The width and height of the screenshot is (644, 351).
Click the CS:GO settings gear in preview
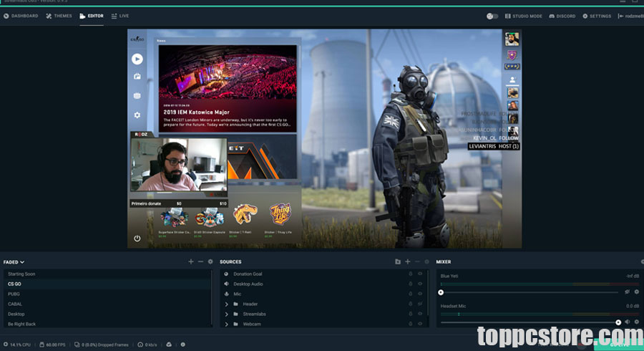[137, 115]
